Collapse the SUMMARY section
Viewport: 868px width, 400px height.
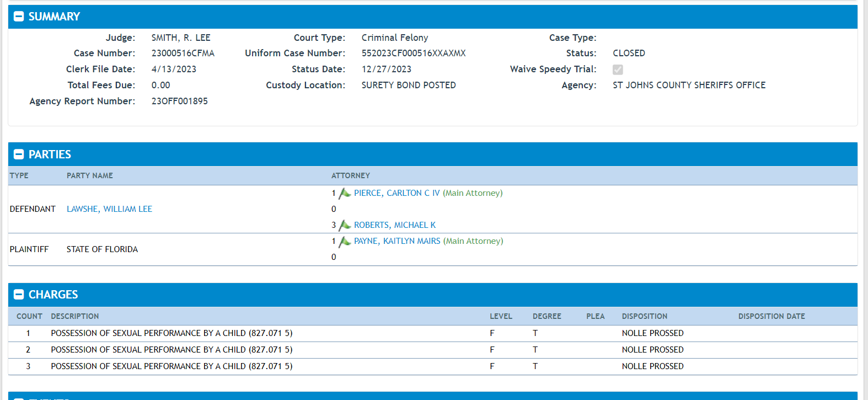(19, 17)
